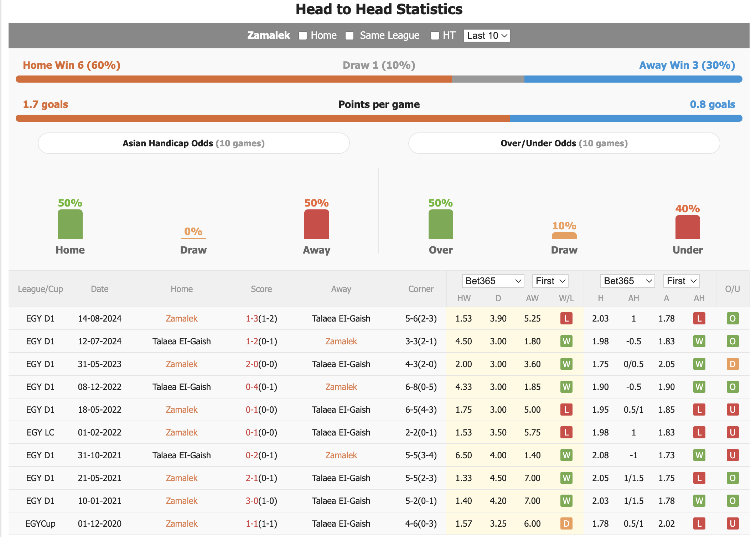Click red Under 40% bar
The width and height of the screenshot is (756, 537).
(688, 227)
